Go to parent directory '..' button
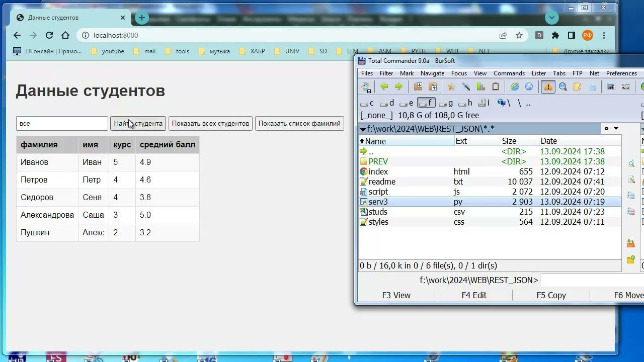 [528, 103]
